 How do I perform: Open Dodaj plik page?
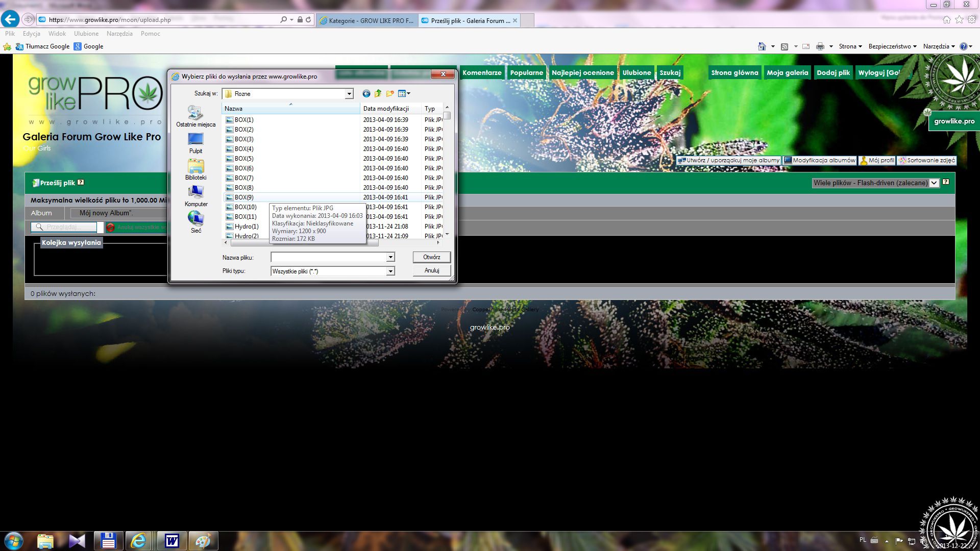pos(833,72)
